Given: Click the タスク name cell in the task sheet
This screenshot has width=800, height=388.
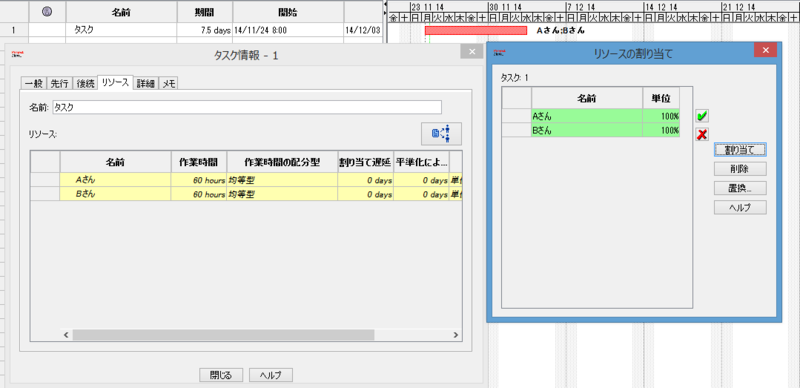Looking at the screenshot, I should (121, 30).
